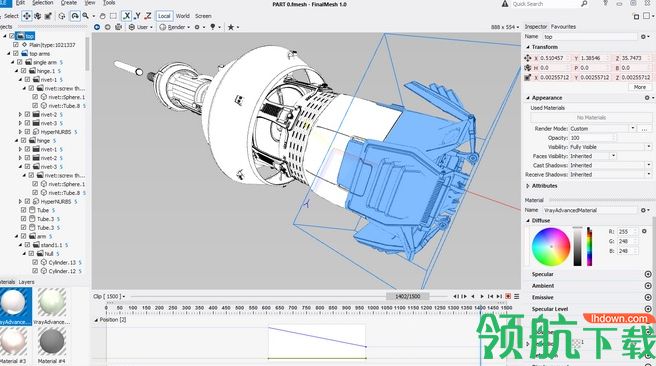Click the blue back arrow viewport icon
The width and height of the screenshot is (656, 366).
tap(97, 27)
